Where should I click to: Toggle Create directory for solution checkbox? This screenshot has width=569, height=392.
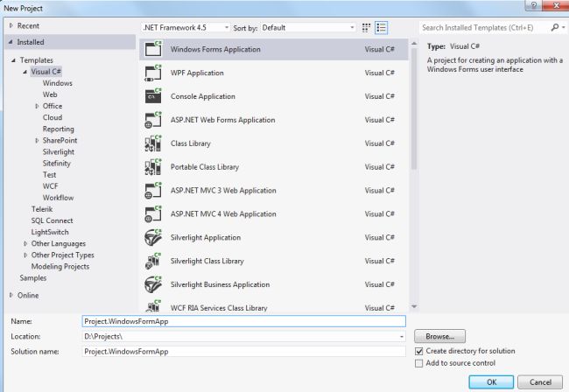(x=418, y=351)
